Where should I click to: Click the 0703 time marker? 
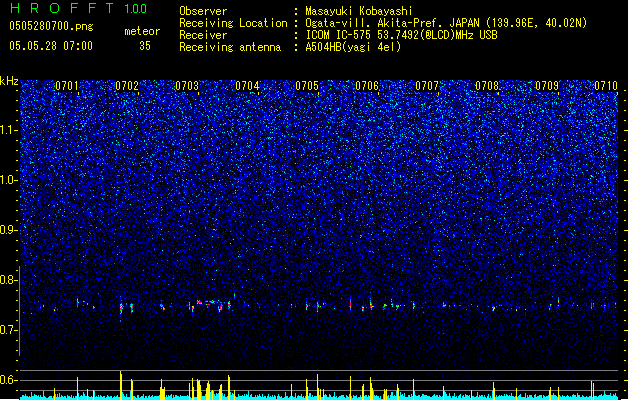187,86
